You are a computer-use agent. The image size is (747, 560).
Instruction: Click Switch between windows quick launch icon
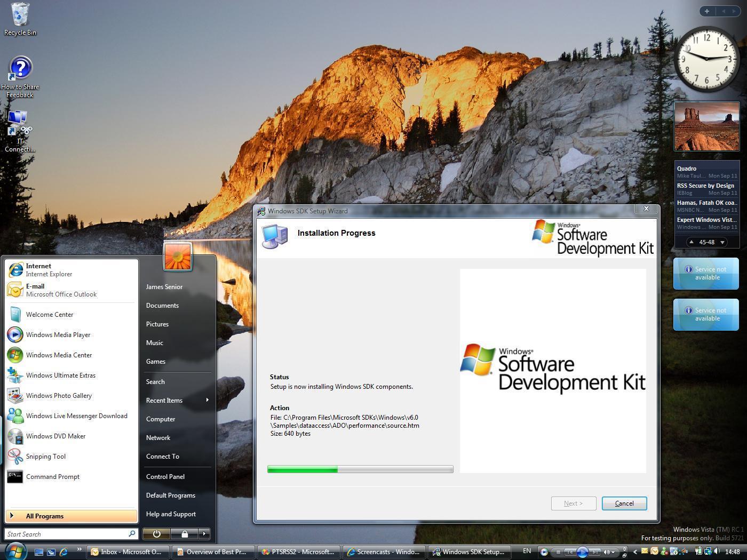(51, 552)
